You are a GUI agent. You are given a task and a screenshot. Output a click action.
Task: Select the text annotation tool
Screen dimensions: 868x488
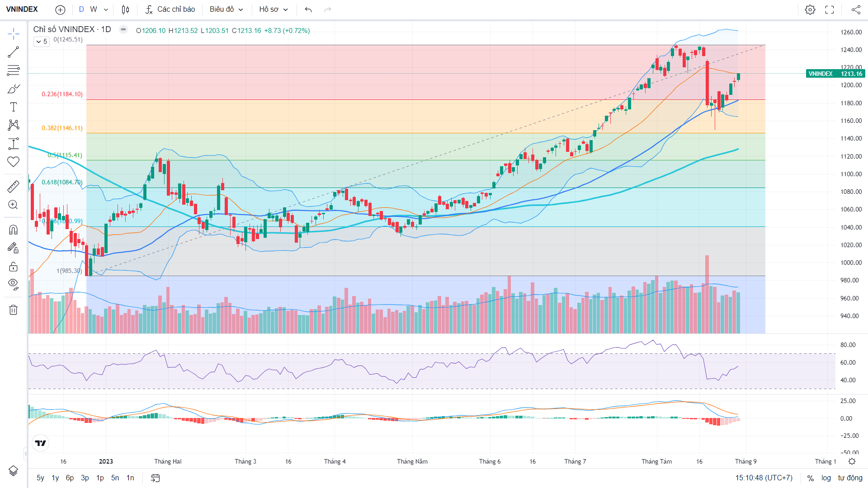coord(13,107)
